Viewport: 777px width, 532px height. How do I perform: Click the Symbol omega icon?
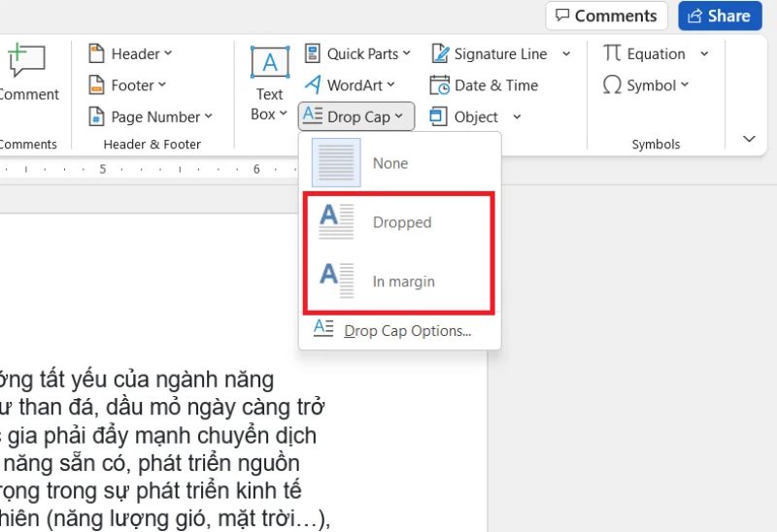(612, 84)
